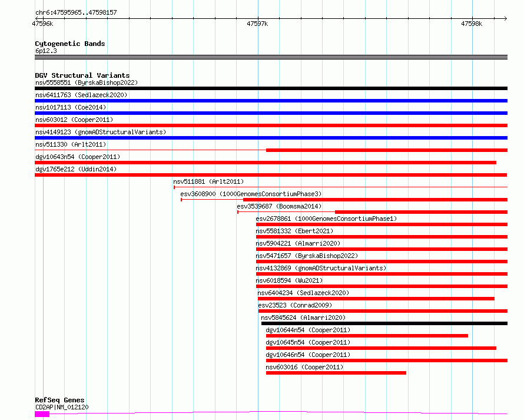
Task: Click the 47598k ruler tick label
Action: point(472,24)
